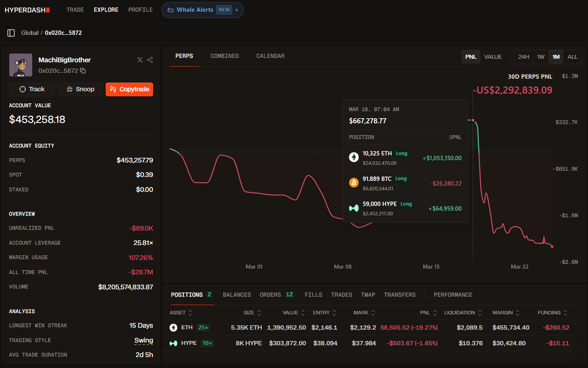Image resolution: width=588 pixels, height=368 pixels.
Task: View the Orders tab
Action: point(276,295)
